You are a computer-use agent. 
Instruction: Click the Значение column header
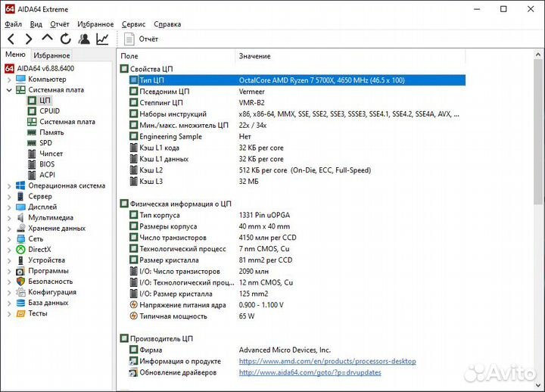(x=350, y=56)
